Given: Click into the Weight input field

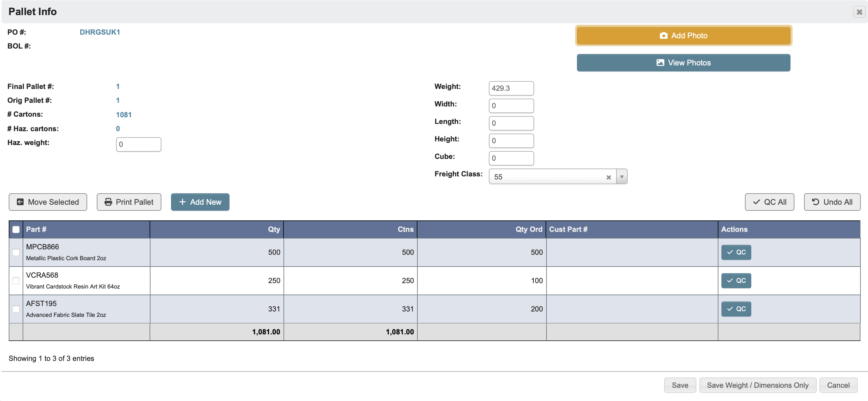Looking at the screenshot, I should point(511,88).
